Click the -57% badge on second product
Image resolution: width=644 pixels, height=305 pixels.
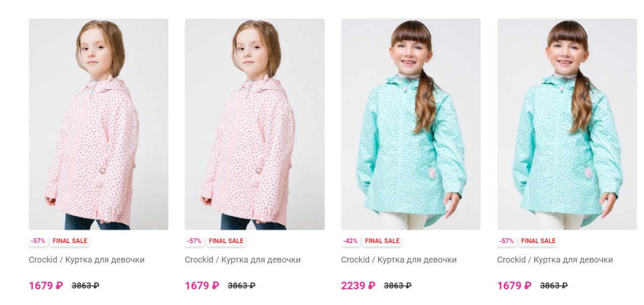tap(194, 241)
